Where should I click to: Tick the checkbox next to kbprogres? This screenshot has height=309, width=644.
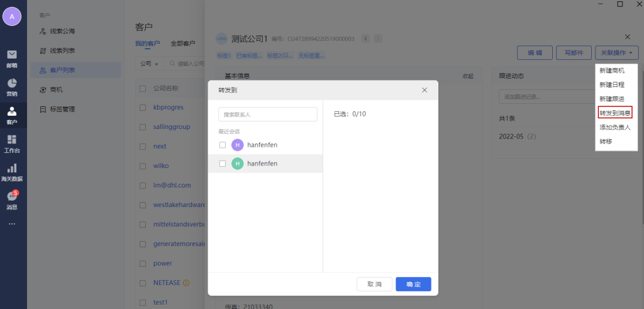(143, 108)
